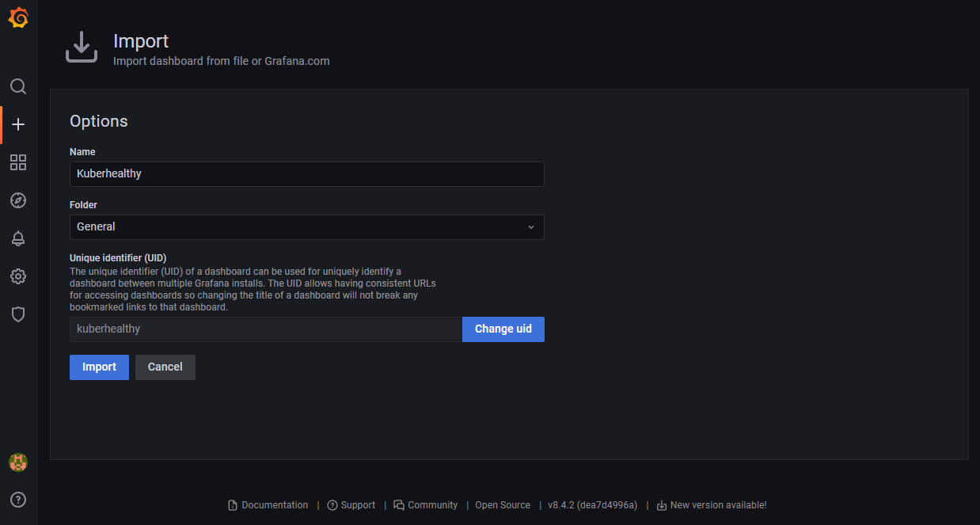Click the UID field showing kuberhealthy

266,329
